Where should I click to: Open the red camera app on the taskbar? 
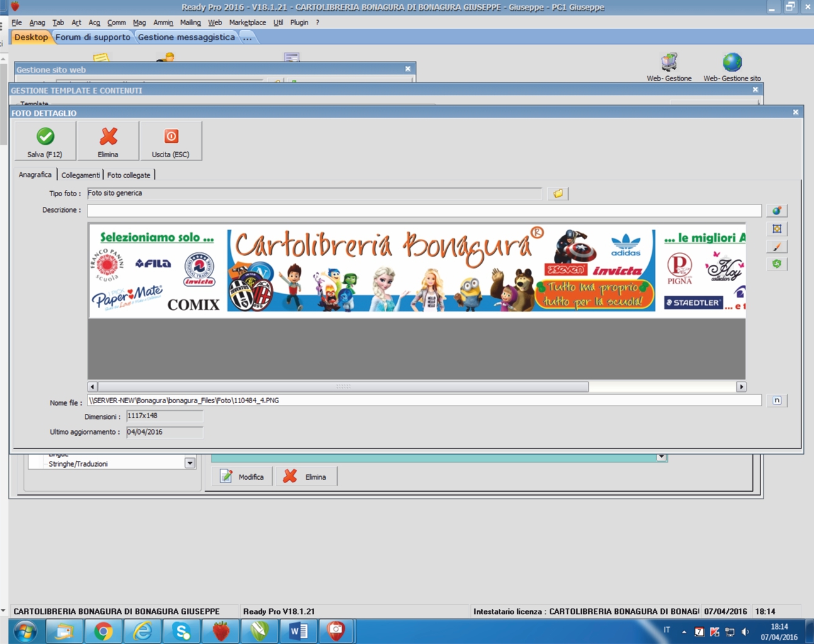(337, 631)
